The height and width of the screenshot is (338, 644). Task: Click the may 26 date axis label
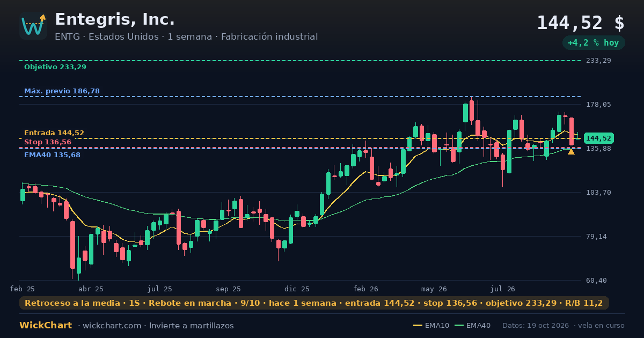point(434,289)
